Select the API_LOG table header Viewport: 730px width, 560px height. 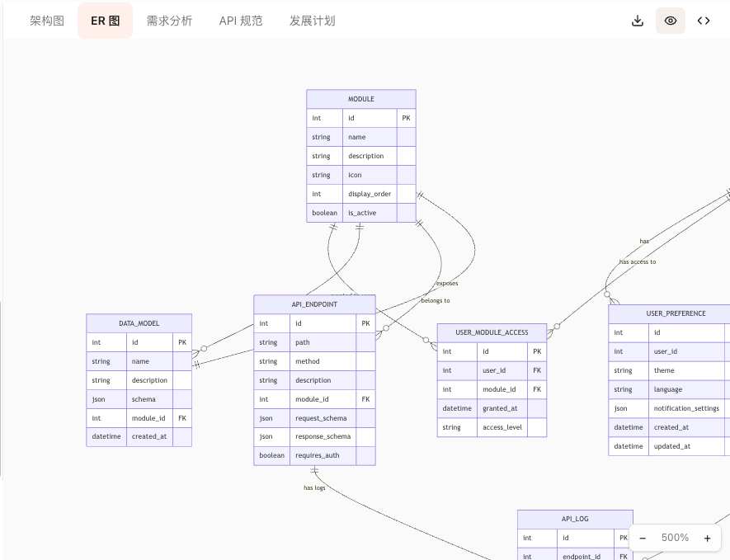click(x=575, y=519)
